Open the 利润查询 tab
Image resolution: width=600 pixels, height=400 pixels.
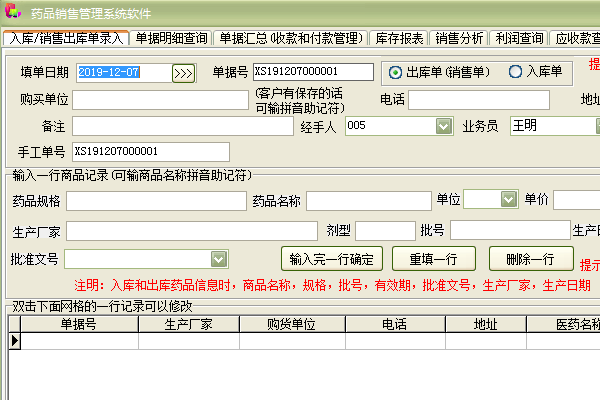coord(518,39)
